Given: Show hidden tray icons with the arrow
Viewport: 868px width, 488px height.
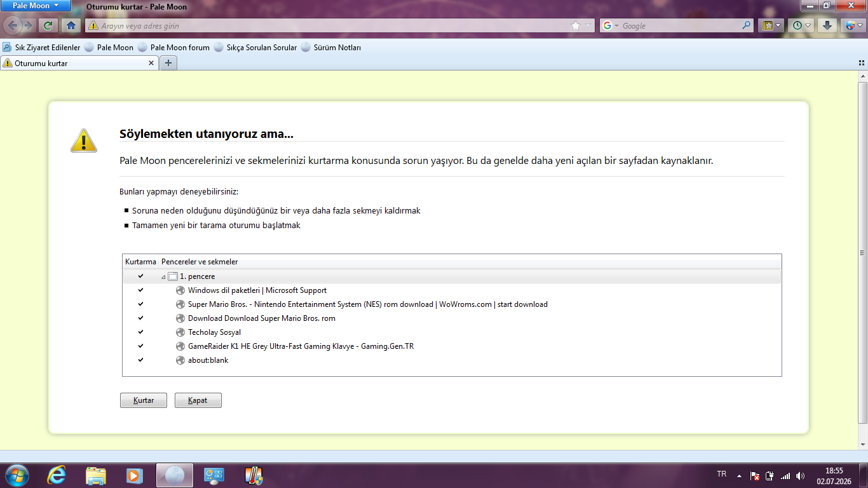Looking at the screenshot, I should point(739,475).
